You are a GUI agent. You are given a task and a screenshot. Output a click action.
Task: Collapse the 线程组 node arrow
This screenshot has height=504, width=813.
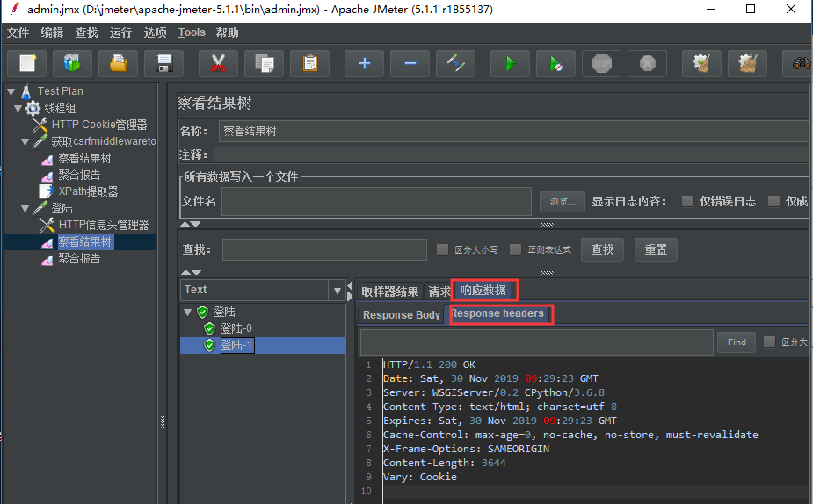18,108
